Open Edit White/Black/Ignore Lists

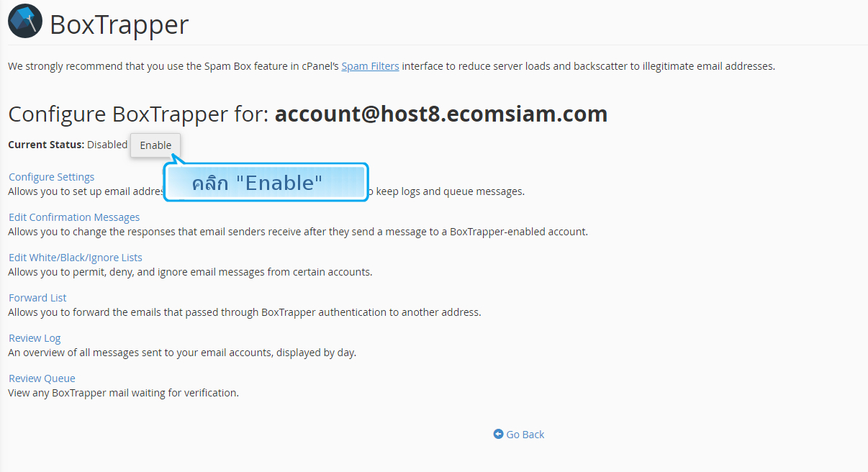pyautogui.click(x=76, y=258)
